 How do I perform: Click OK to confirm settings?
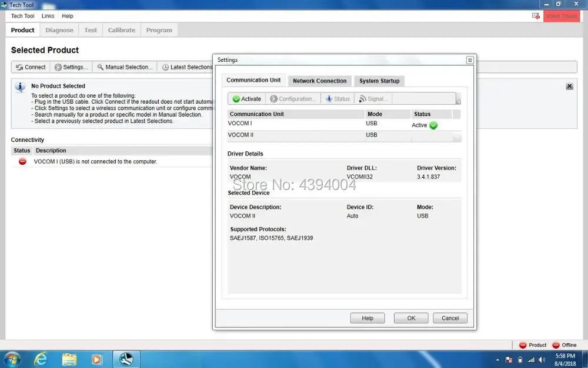point(411,318)
